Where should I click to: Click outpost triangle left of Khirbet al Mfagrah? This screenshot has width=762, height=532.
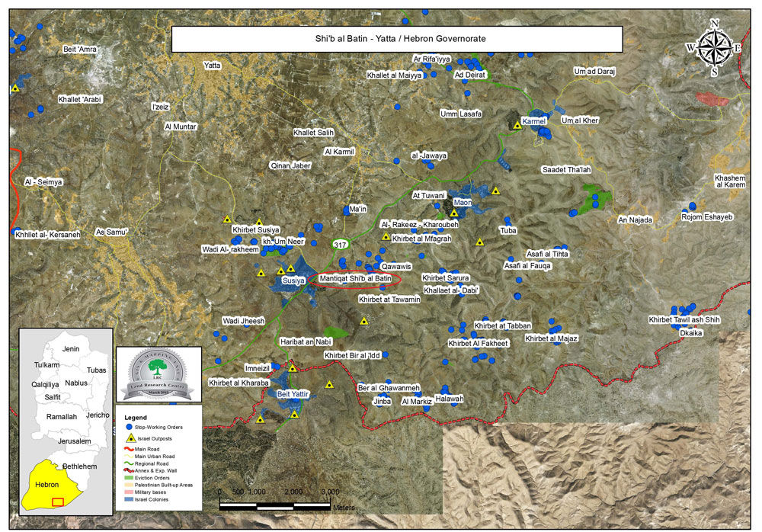[x=386, y=237]
